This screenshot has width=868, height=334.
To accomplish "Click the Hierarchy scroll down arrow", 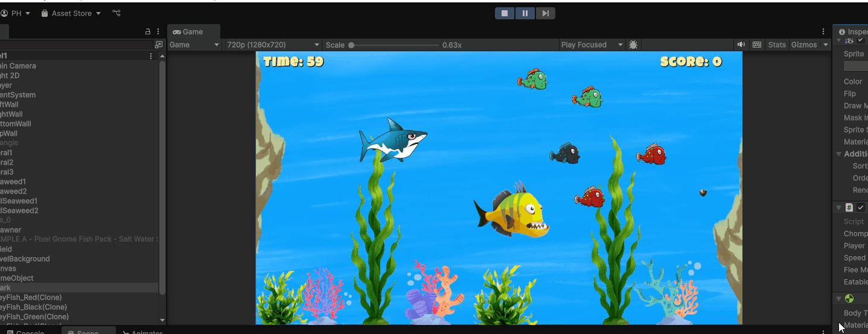I will click(x=162, y=320).
